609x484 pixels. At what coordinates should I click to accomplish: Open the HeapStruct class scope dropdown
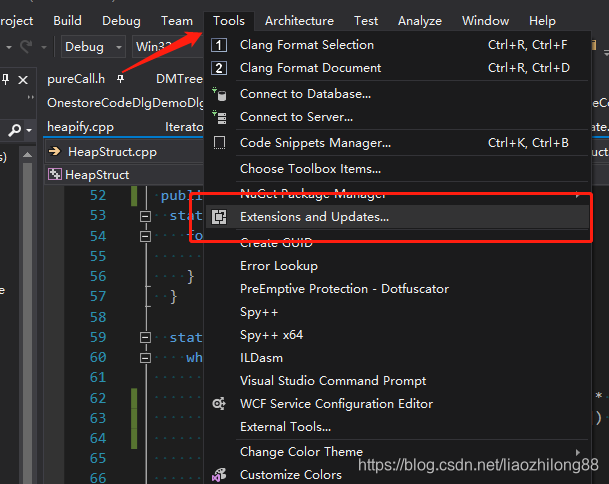point(124,175)
